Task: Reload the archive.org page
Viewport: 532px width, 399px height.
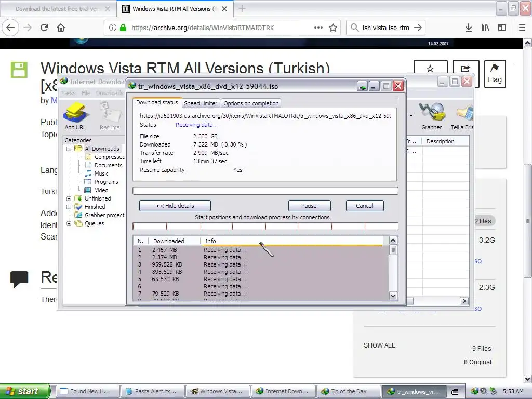Action: point(45,28)
